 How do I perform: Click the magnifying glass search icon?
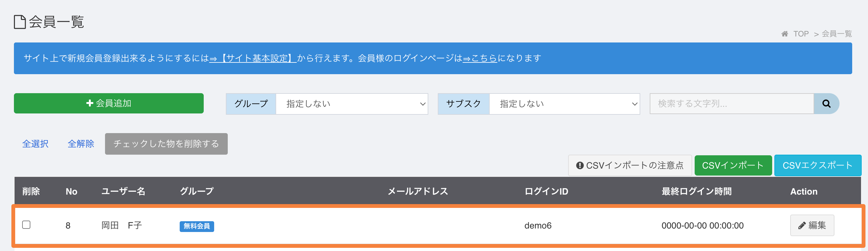826,104
